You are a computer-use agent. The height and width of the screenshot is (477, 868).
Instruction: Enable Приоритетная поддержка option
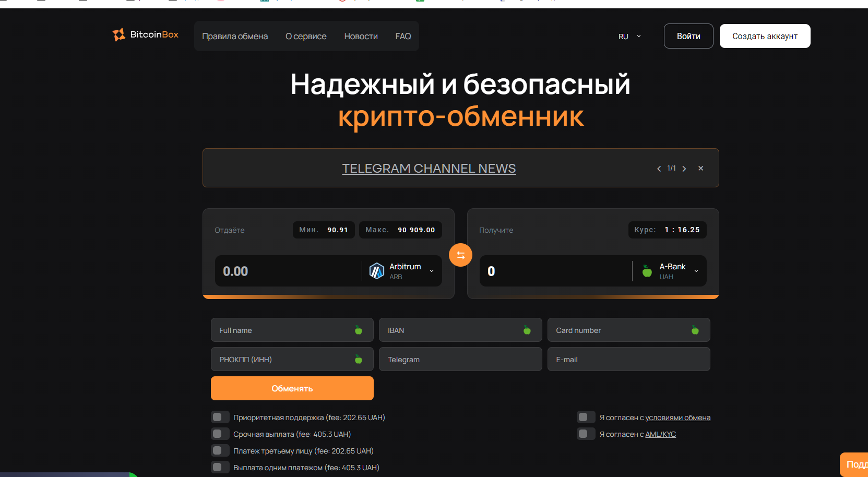[x=220, y=417]
